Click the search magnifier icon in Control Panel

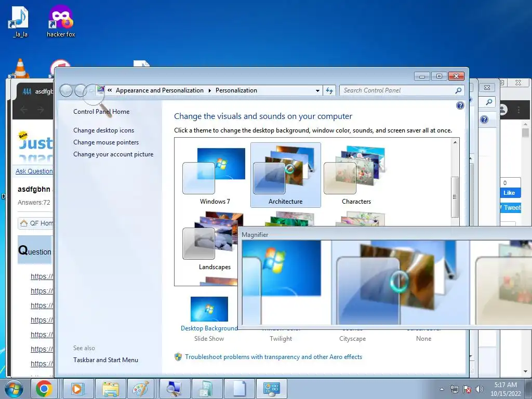[458, 90]
